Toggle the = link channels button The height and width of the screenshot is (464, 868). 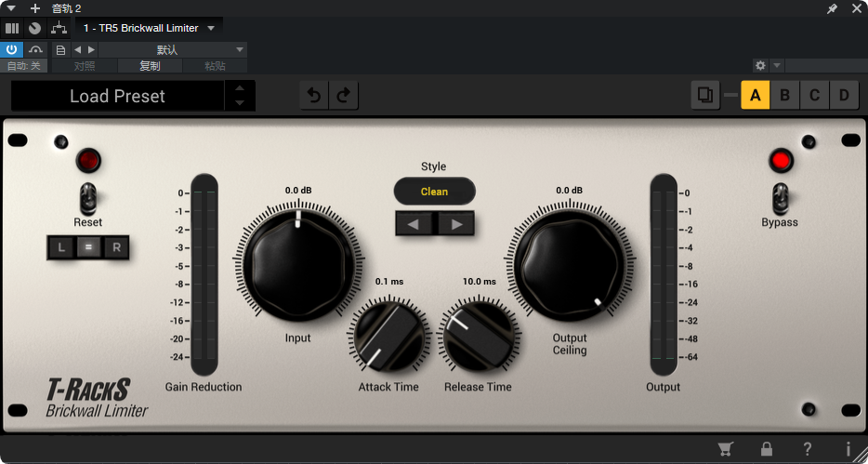[88, 247]
